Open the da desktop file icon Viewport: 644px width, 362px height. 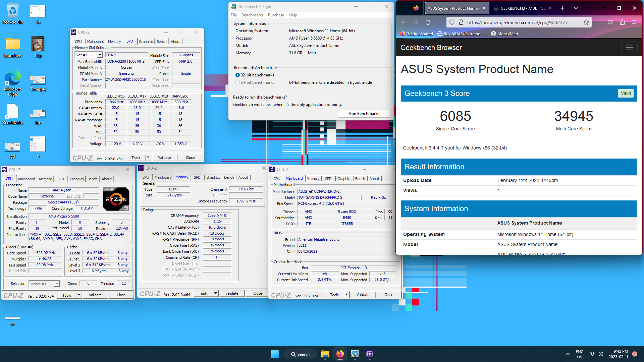(38, 14)
